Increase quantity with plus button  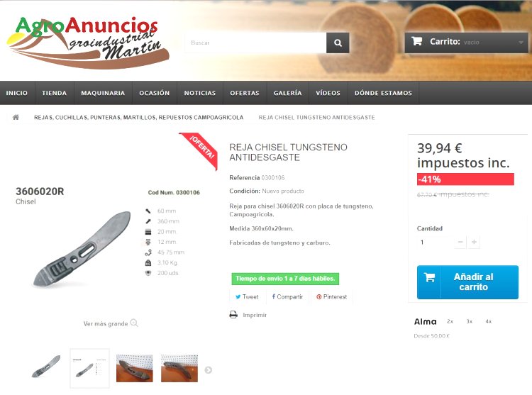(474, 242)
